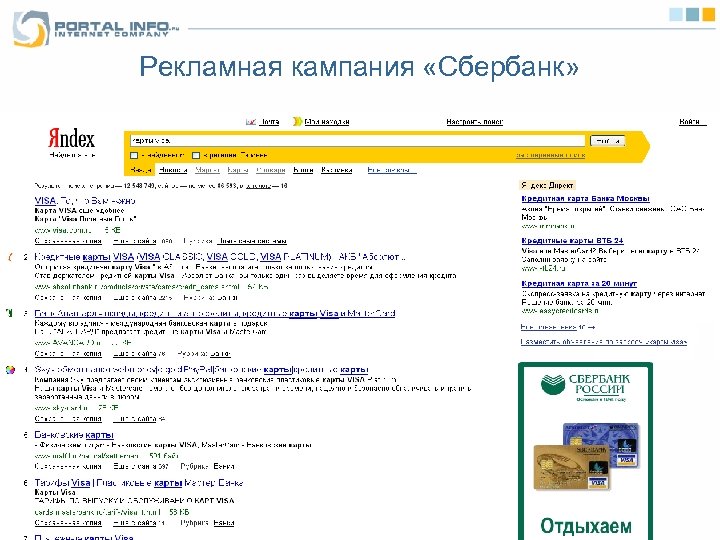Open the 'Ещё' services link after tabs

click(392, 170)
